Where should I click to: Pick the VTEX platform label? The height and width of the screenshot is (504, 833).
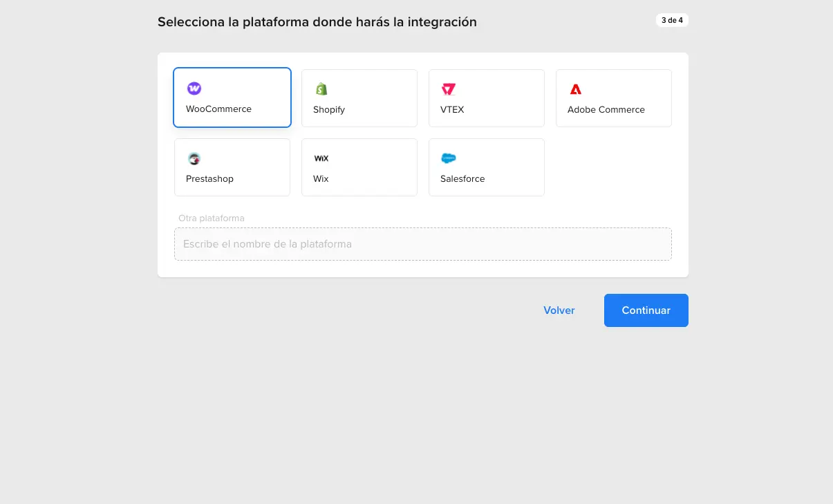tap(452, 110)
